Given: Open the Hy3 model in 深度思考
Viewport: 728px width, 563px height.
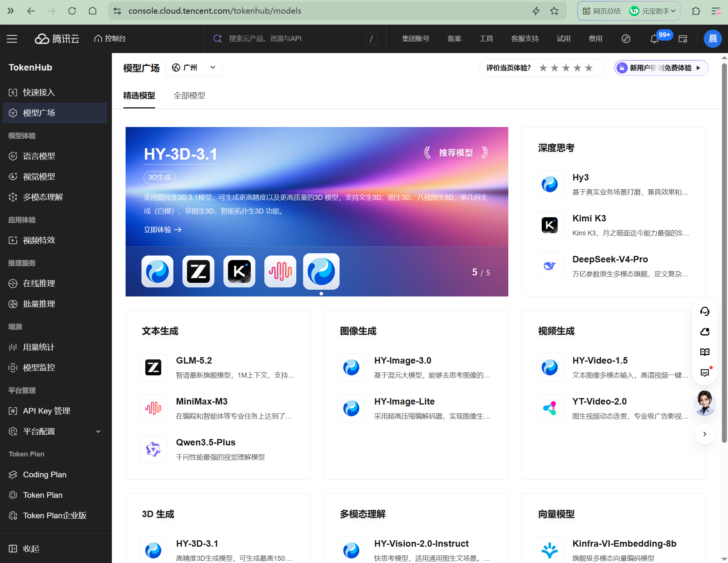Looking at the screenshot, I should [614, 184].
